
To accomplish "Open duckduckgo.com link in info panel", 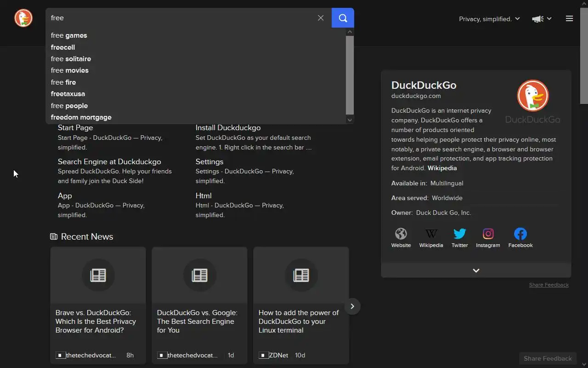I will (x=416, y=96).
